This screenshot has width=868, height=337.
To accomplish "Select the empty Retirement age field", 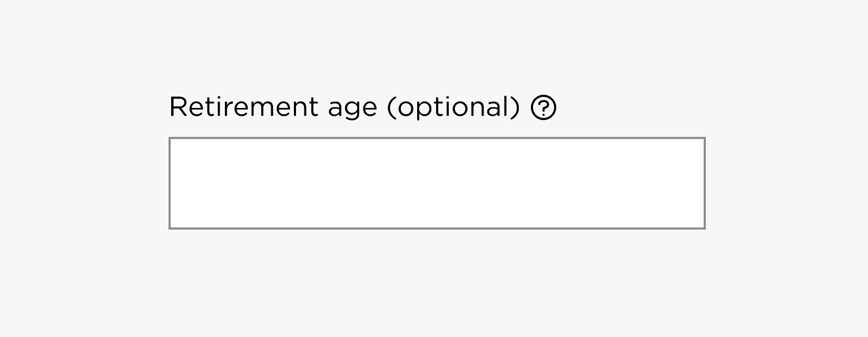I will point(437,183).
